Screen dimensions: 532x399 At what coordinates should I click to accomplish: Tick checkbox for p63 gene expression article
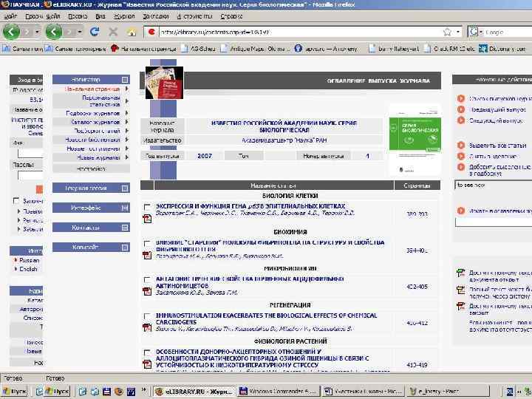[x=147, y=207]
